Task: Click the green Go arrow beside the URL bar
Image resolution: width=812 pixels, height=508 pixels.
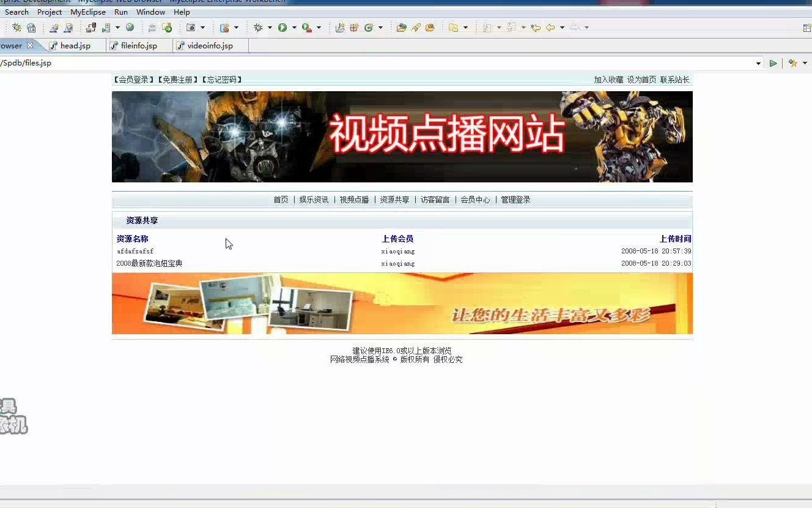Action: (x=773, y=63)
